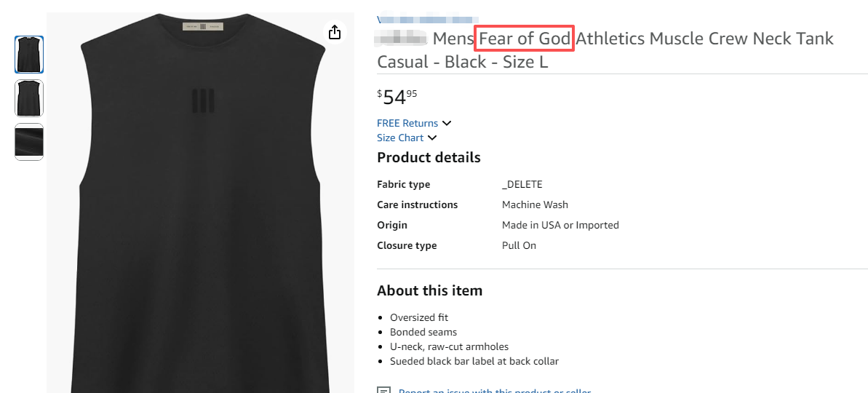This screenshot has height=393, width=868.
Task: Click the Product details heading
Action: coord(429,157)
